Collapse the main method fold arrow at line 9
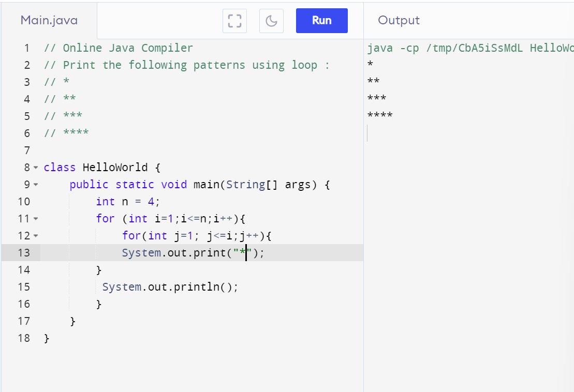This screenshot has height=392, width=574. [x=36, y=185]
